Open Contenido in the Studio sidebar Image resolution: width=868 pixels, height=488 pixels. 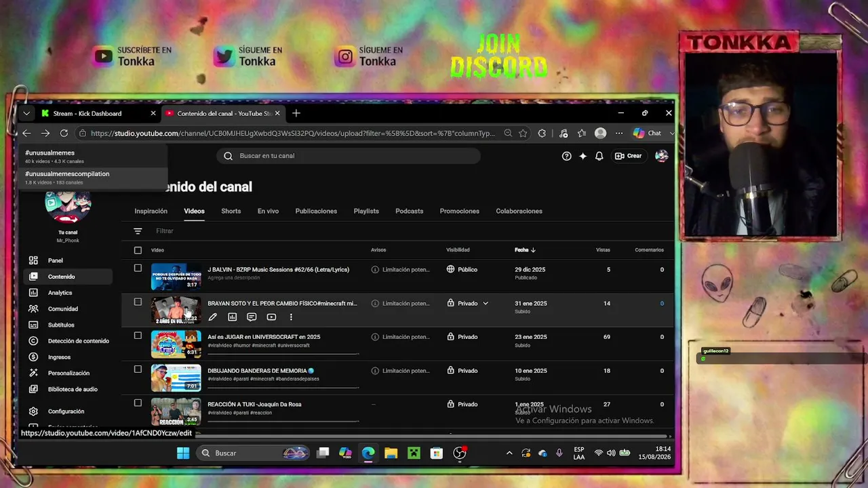pos(68,277)
